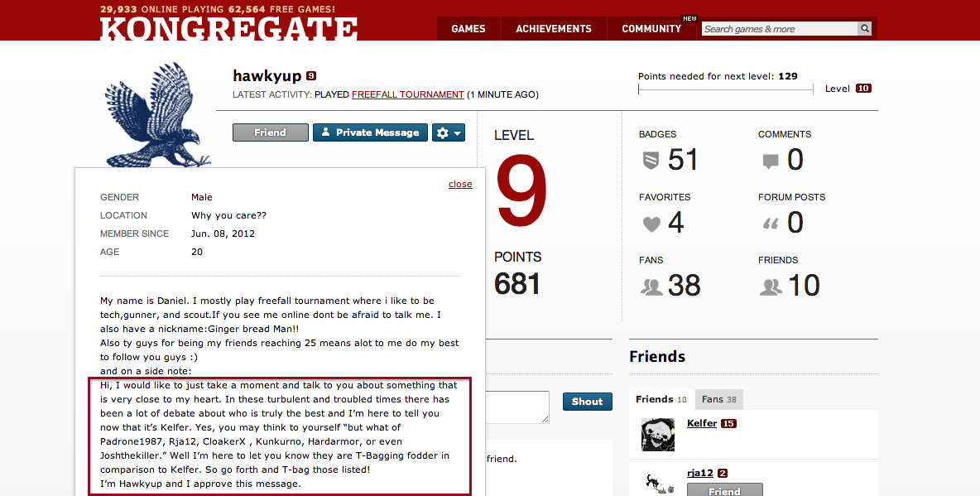This screenshot has width=980, height=496.
Task: Click the points progress bar
Action: (x=726, y=89)
